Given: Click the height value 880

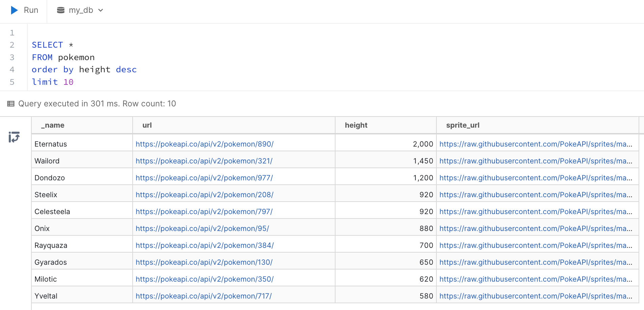Looking at the screenshot, I should [426, 229].
